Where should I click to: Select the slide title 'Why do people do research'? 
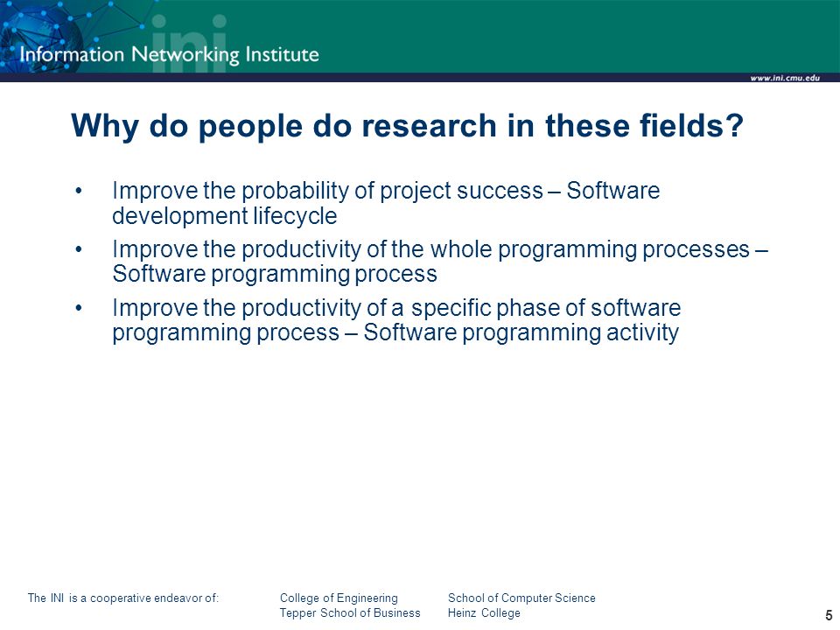407,126
